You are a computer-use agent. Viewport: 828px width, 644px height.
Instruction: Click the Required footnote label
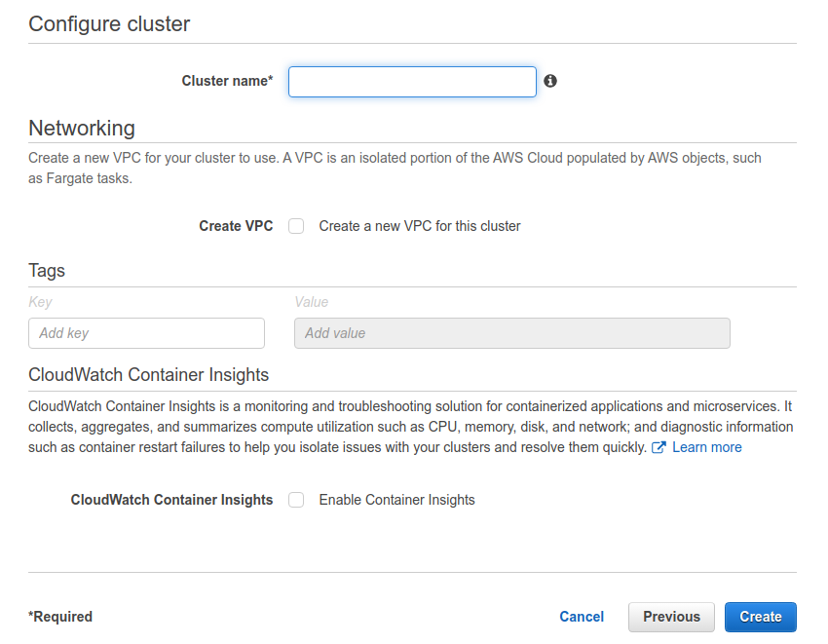click(60, 617)
